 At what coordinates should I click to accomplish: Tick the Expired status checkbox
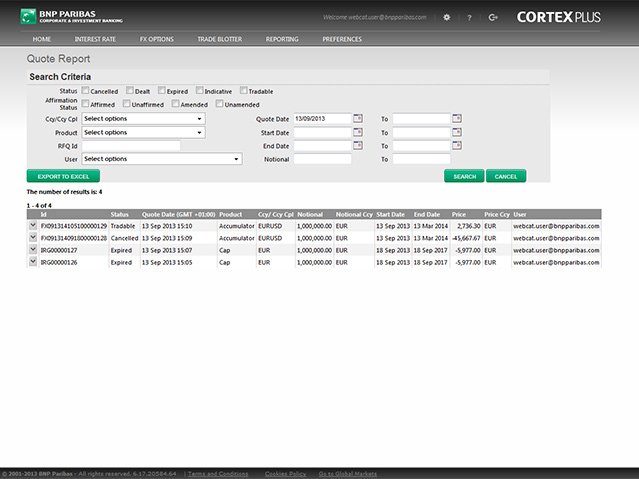pos(161,90)
